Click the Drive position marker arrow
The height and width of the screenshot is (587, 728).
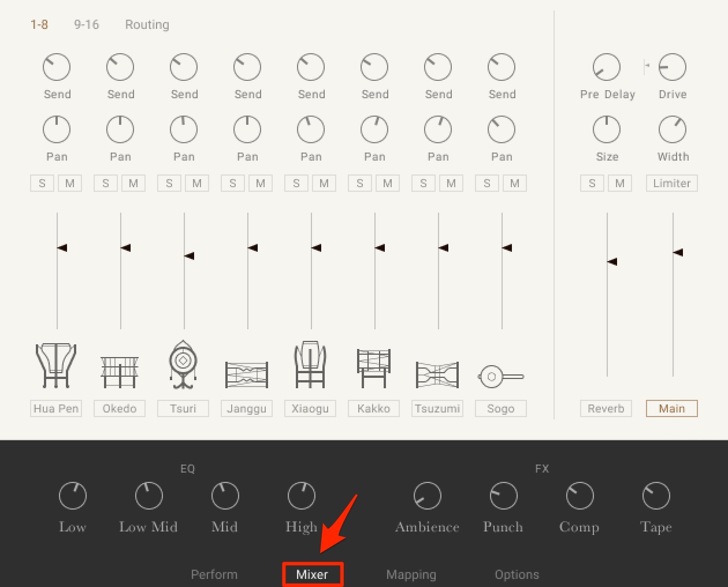click(647, 66)
